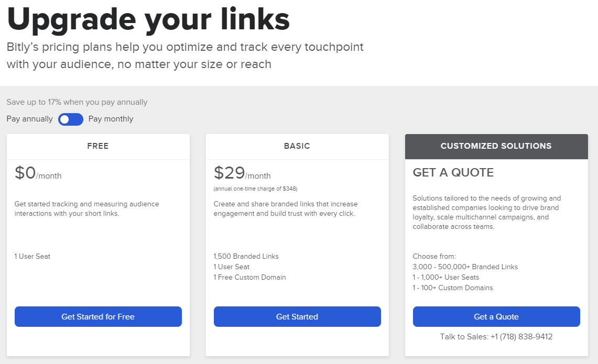Click the FREE plan card header
This screenshot has width=598, height=364.
(x=98, y=146)
